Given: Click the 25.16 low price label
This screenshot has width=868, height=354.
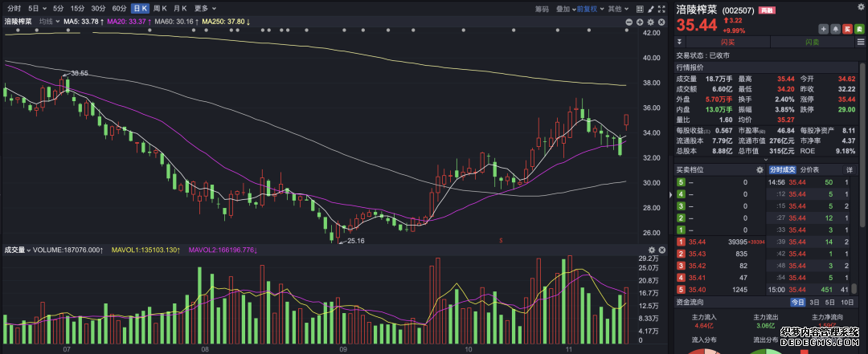Looking at the screenshot, I should coord(357,241).
